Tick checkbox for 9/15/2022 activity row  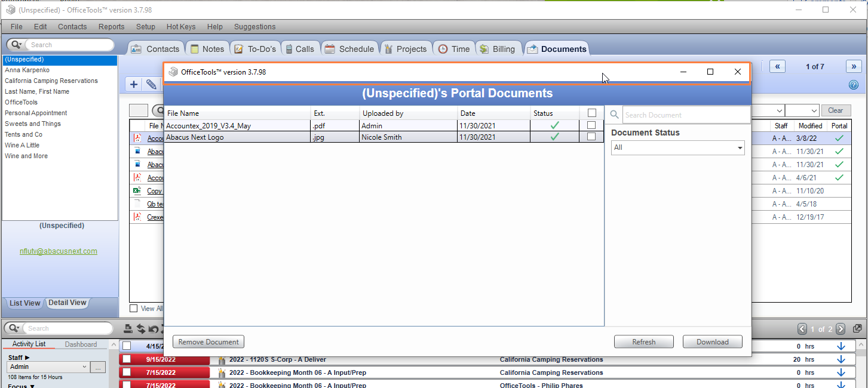(127, 359)
